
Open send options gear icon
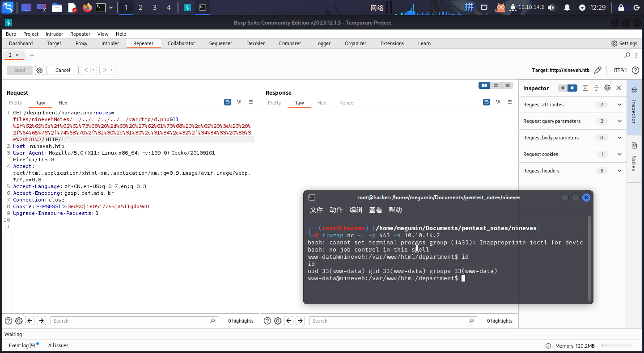[39, 70]
